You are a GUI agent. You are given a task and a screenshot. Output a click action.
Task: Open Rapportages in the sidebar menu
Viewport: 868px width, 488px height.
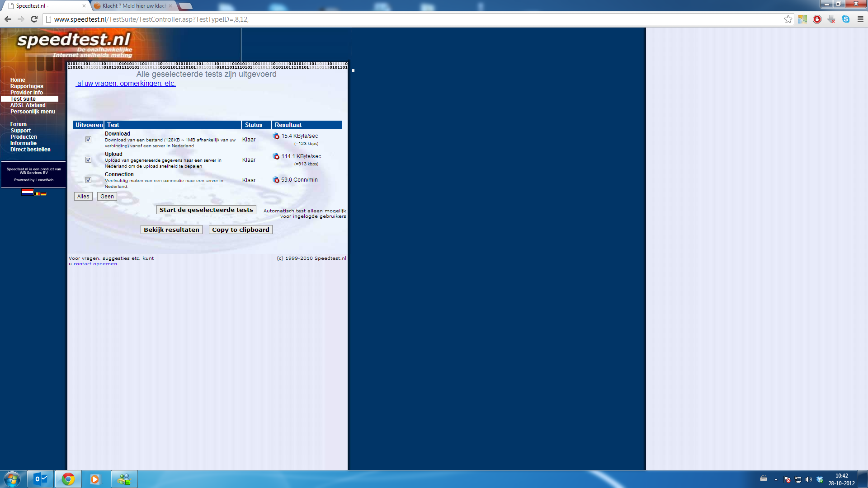point(27,86)
